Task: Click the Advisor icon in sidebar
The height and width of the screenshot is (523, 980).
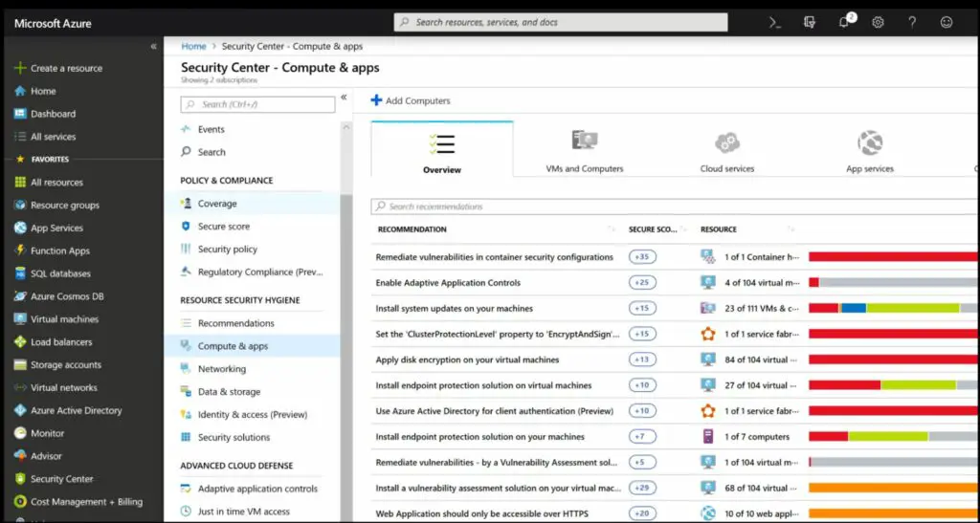Action: (x=20, y=456)
